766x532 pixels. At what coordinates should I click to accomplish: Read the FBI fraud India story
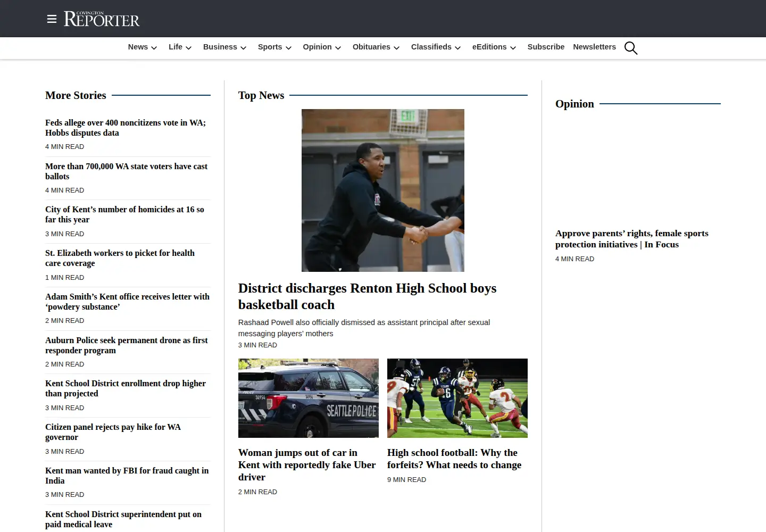(x=127, y=476)
